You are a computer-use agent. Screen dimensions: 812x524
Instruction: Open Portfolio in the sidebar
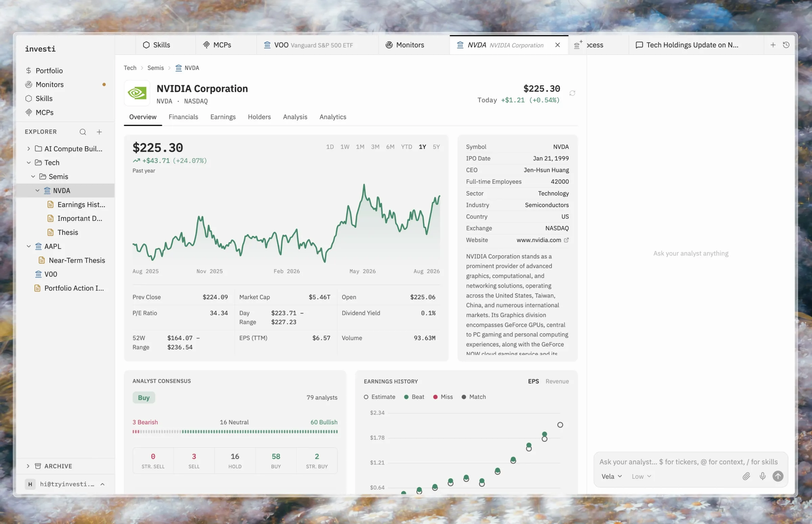(65, 70)
